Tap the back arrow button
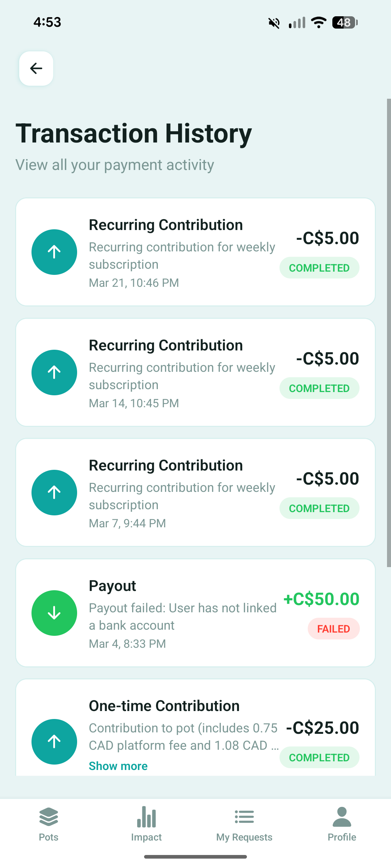Image resolution: width=391 pixels, height=868 pixels. (36, 68)
